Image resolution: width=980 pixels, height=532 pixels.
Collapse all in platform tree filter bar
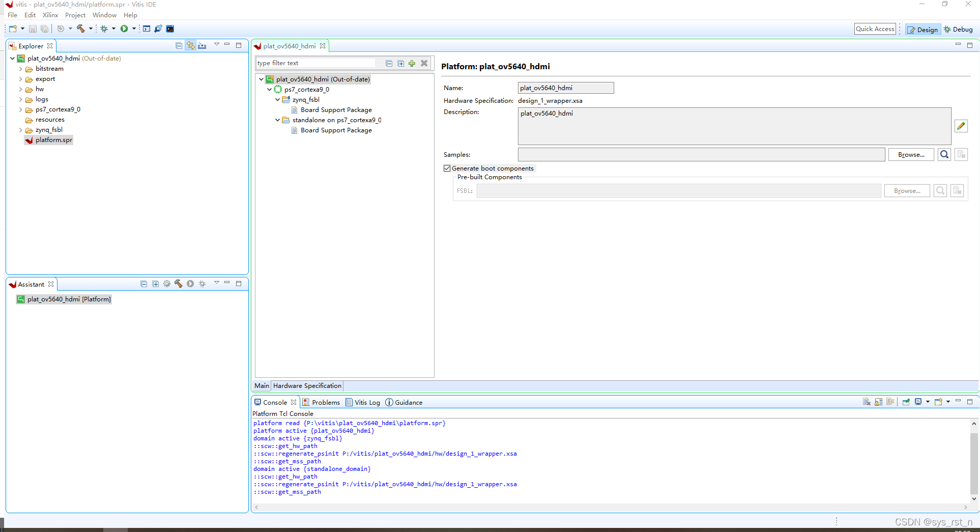point(389,63)
